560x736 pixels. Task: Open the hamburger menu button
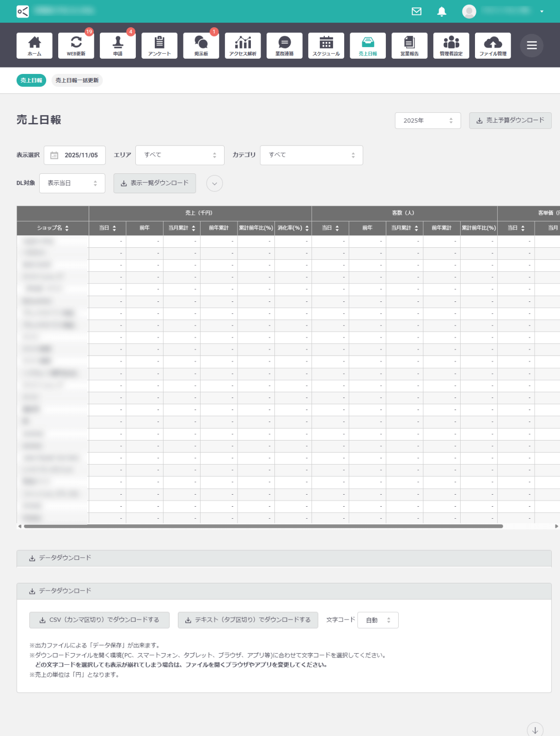(x=531, y=45)
